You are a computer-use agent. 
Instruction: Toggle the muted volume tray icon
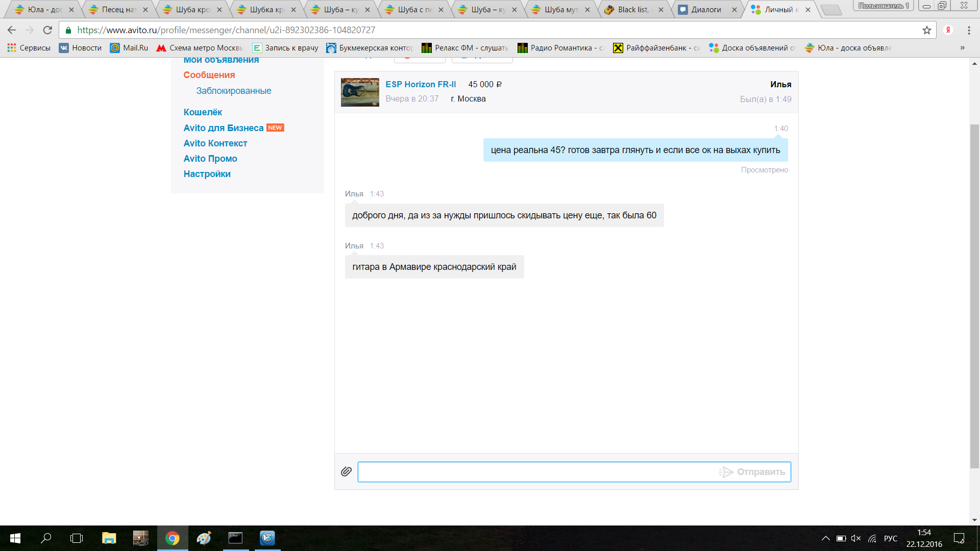coord(856,538)
